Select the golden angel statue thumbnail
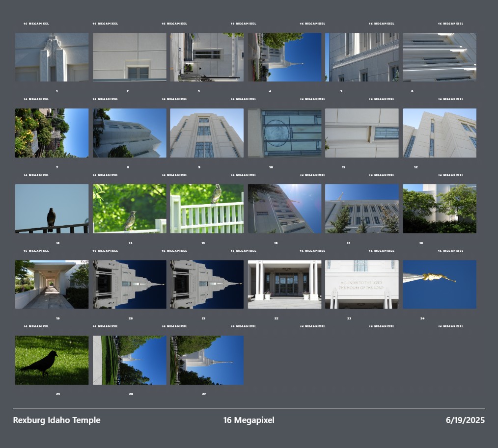Viewport: 498px width, 448px height. [x=440, y=284]
